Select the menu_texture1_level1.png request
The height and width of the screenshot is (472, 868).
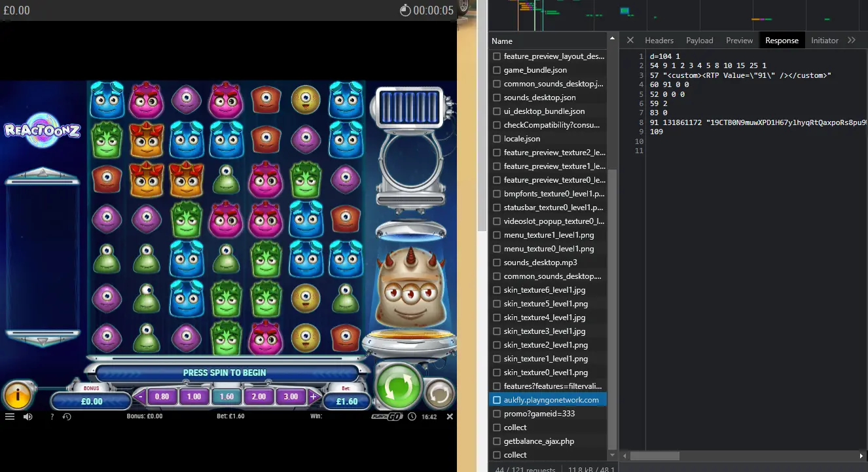pyautogui.click(x=548, y=235)
